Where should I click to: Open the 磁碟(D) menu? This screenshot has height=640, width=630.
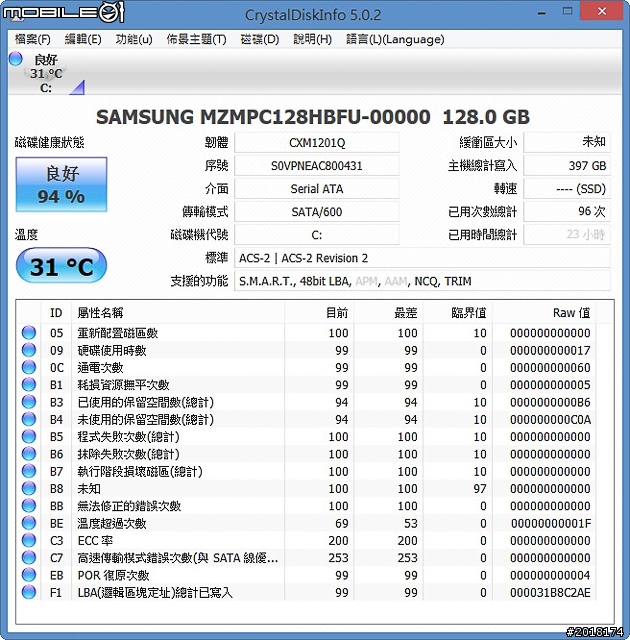coord(260,39)
